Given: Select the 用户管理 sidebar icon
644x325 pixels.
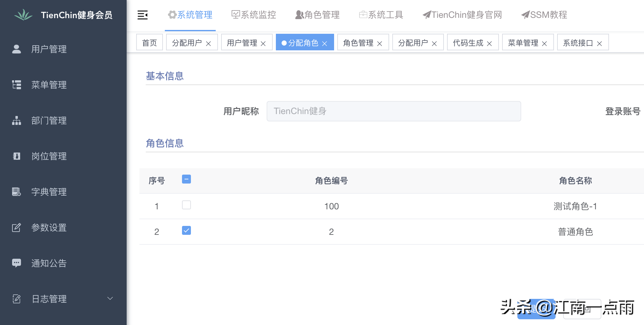Looking at the screenshot, I should click(16, 49).
